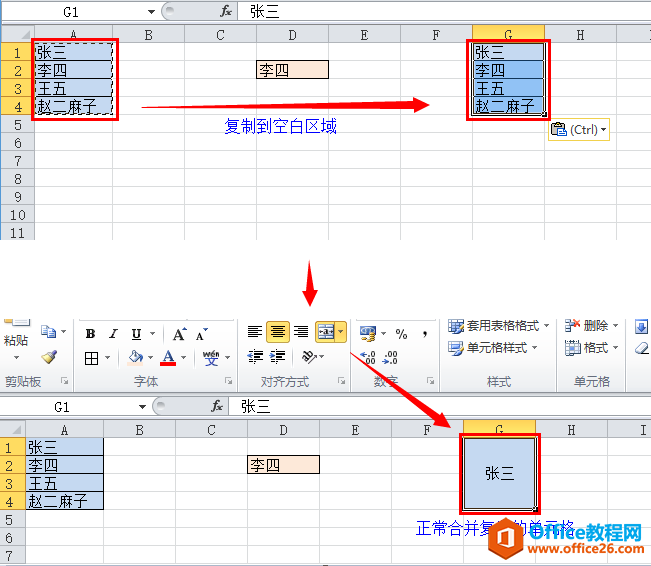Select cell A4 赵二麻子 in upper sheet

pos(74,106)
